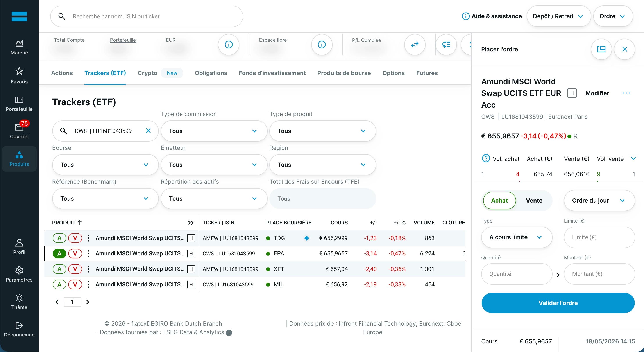
Task: Open the Dépôt / Retrait dropdown
Action: coord(559,16)
